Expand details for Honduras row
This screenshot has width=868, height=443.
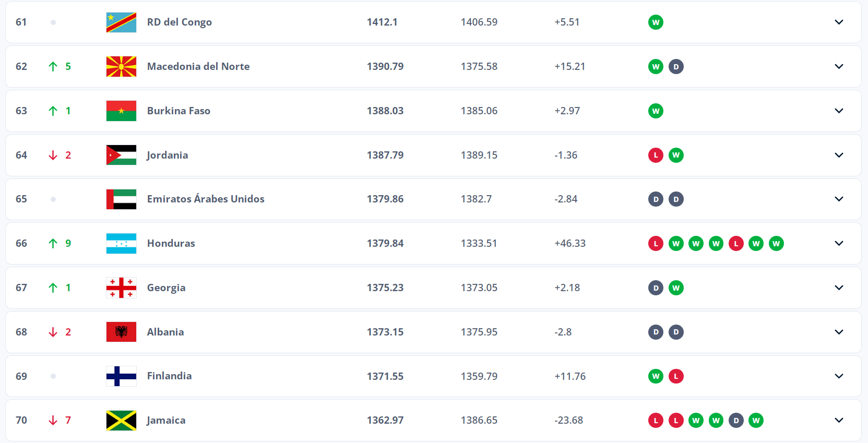click(839, 244)
